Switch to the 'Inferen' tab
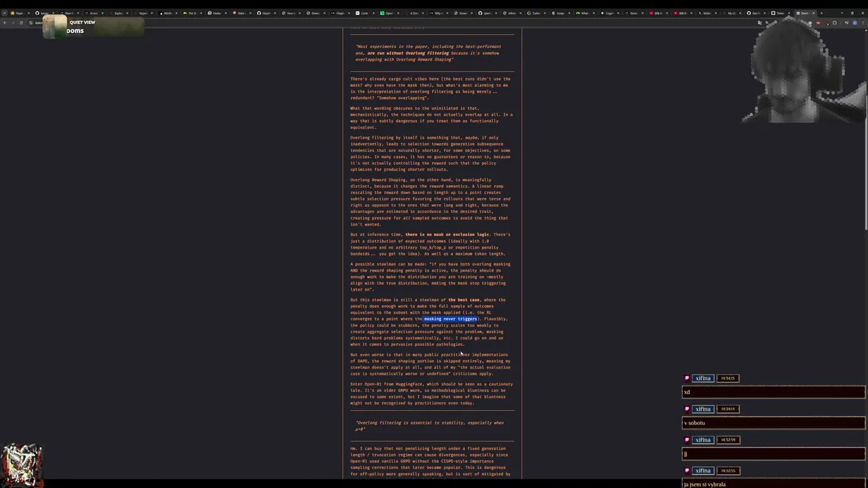This screenshot has width=868, height=488. pyautogui.click(x=511, y=13)
